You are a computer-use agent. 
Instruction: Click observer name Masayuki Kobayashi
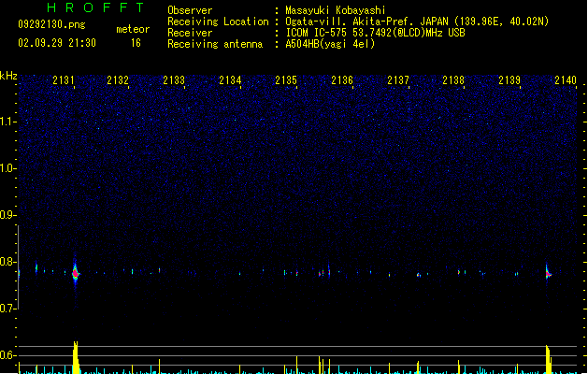(x=336, y=10)
